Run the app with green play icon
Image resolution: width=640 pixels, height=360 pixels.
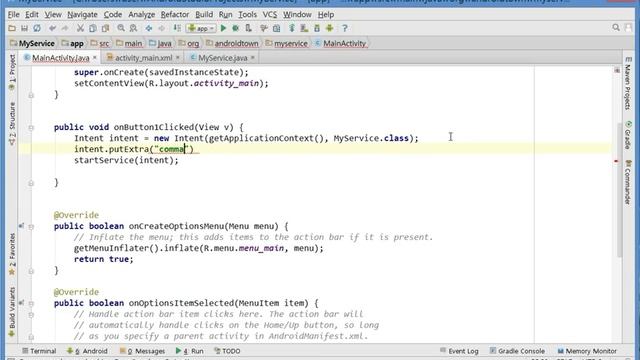(x=223, y=28)
